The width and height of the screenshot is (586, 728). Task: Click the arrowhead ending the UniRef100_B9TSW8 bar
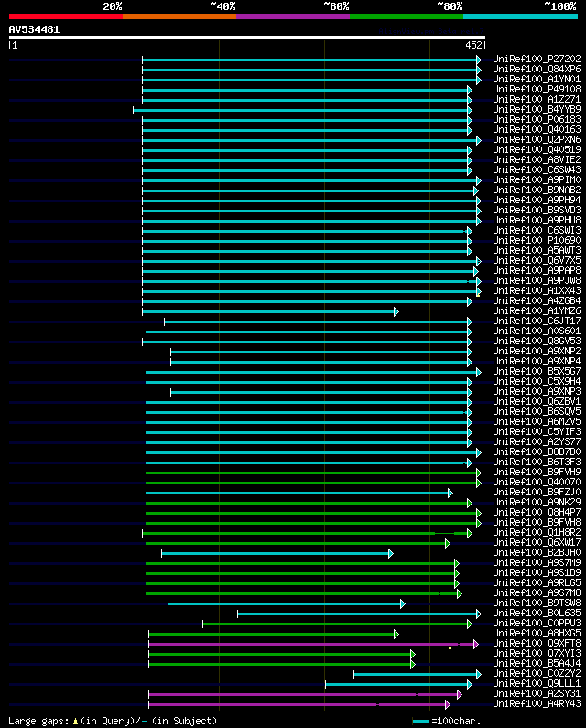tap(403, 604)
